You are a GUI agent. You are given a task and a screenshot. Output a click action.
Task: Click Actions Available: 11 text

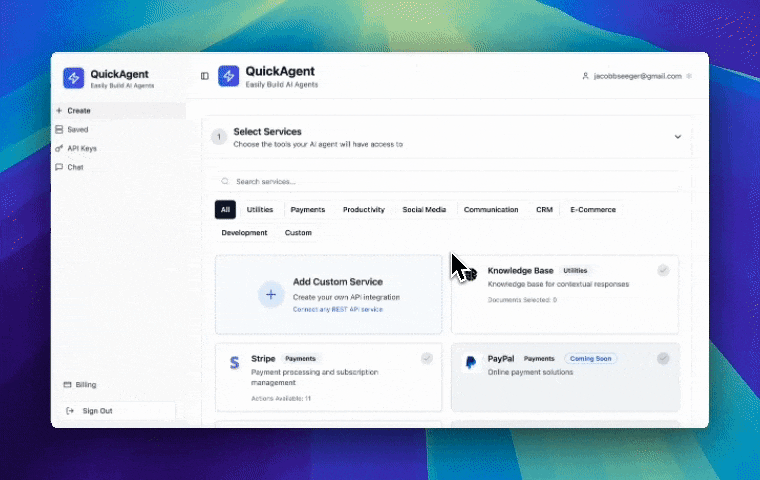tap(281, 399)
